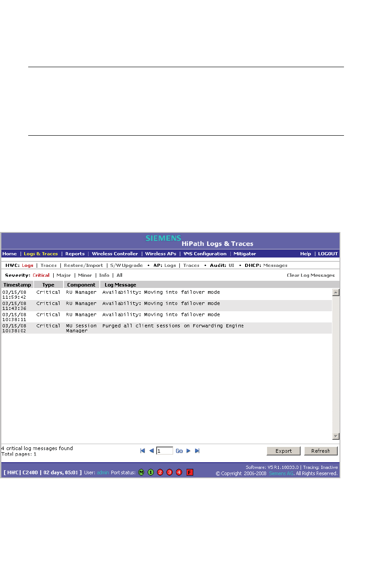Open the Audit UI tab
Screen dimensions: 365x588
(232, 265)
